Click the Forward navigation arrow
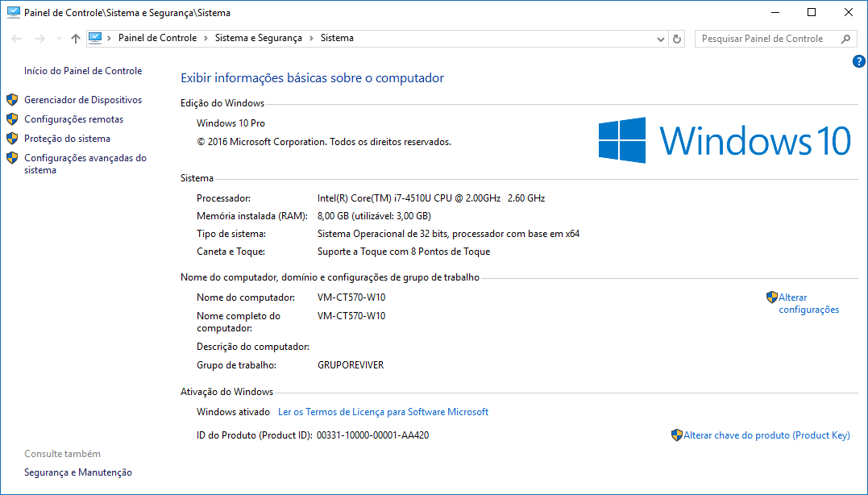The height and width of the screenshot is (495, 868). click(39, 39)
